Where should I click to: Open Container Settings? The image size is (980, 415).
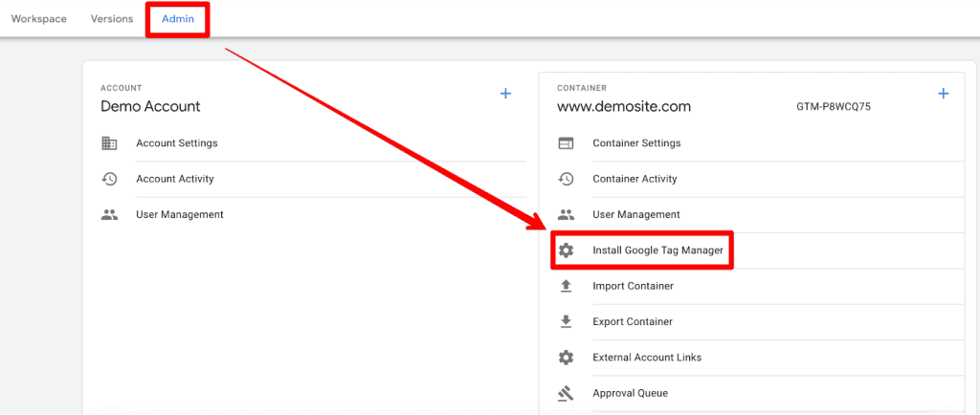tap(636, 142)
